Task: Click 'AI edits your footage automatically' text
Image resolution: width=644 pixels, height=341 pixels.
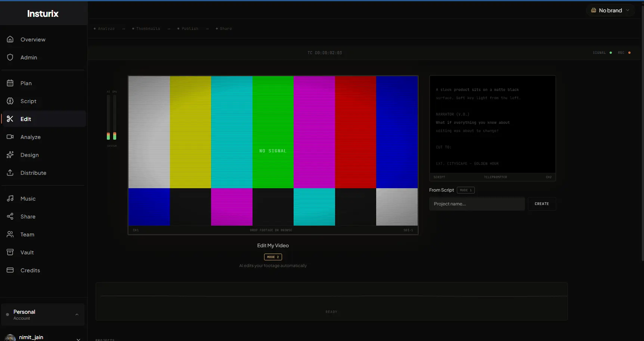Action: (x=273, y=266)
